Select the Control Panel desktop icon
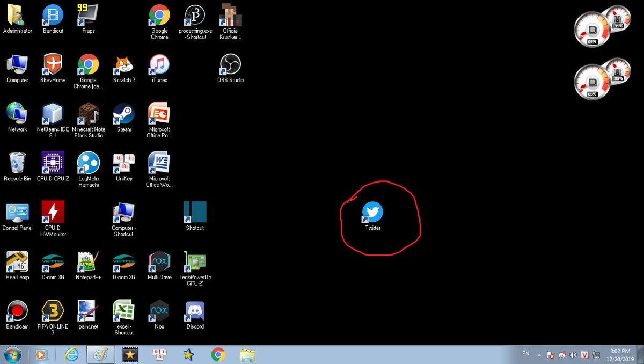Viewport: 644px width, 364px height. click(x=17, y=216)
